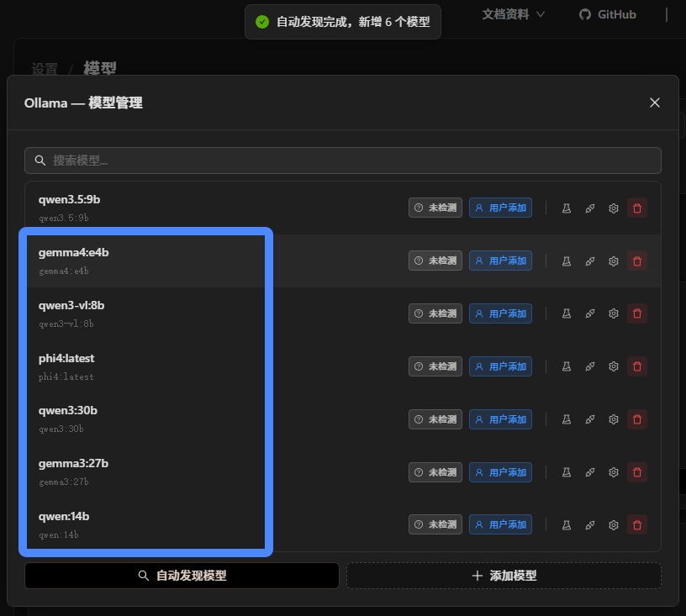Click the 用户添加 badge for qwen:14b
This screenshot has height=616, width=686.
click(x=500, y=524)
